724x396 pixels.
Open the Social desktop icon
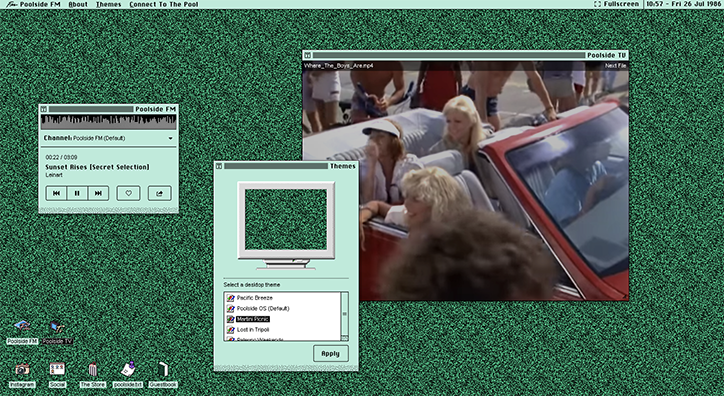click(57, 375)
